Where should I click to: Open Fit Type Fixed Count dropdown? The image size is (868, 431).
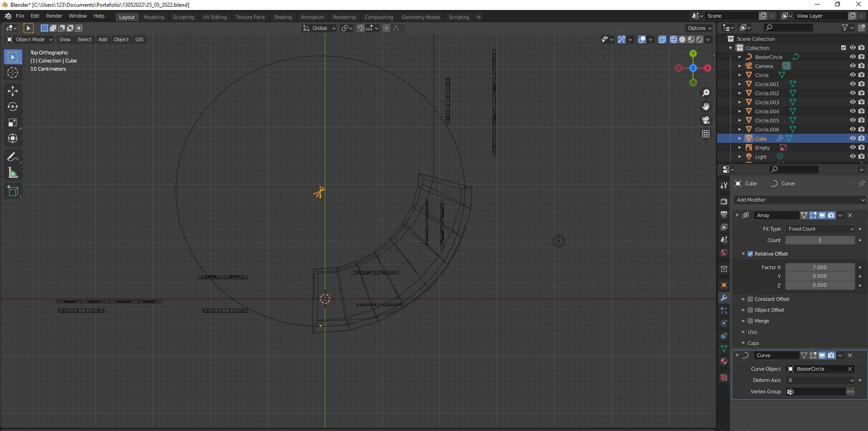820,229
